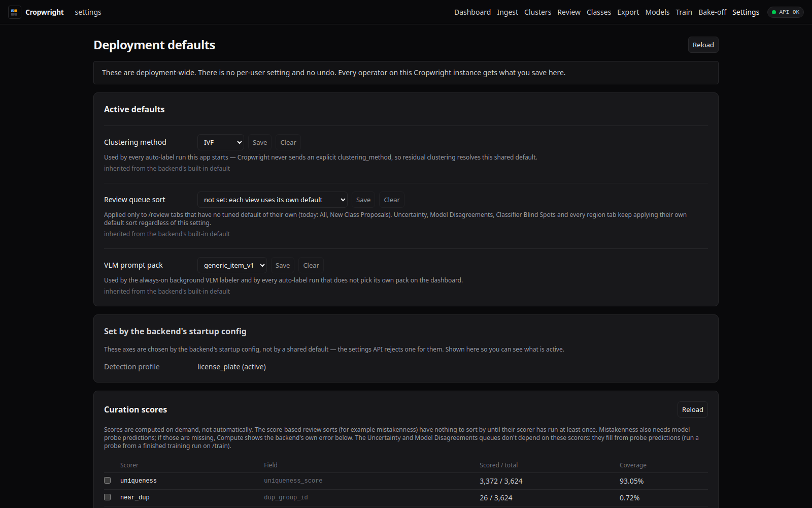Click the license_plate (active) value
Viewport: 812px width, 508px height.
click(231, 367)
